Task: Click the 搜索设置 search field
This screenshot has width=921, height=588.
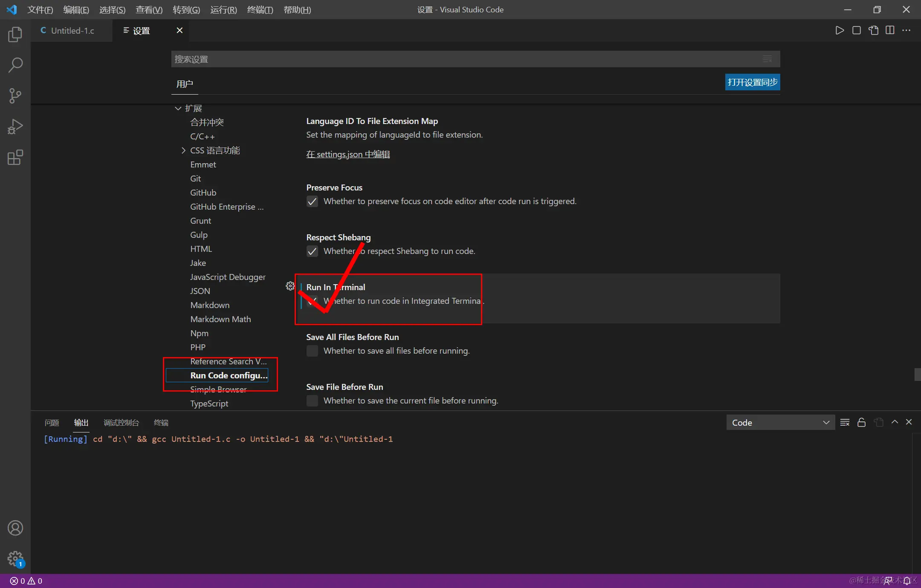Action: coord(465,59)
